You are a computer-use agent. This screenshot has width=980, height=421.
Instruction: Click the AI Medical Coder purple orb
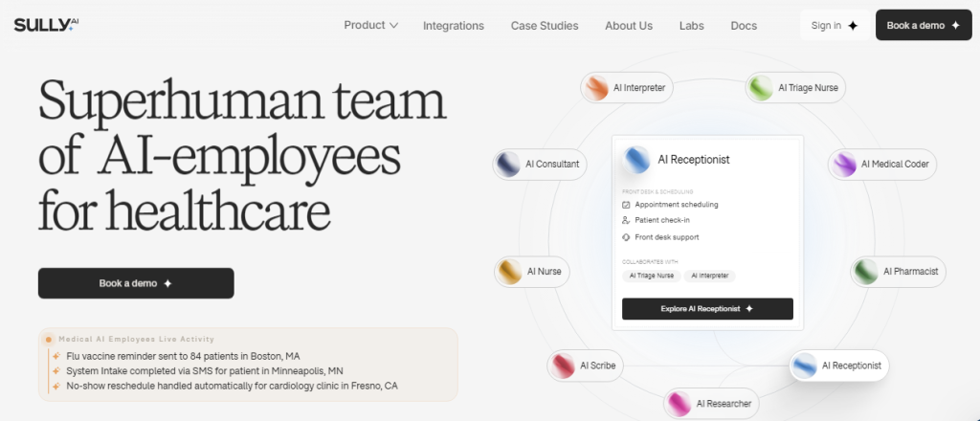(x=844, y=165)
